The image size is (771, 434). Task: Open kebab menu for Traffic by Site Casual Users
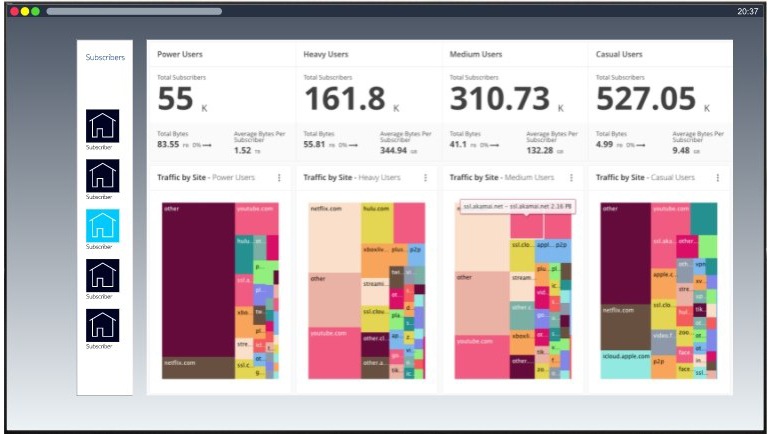tap(718, 177)
